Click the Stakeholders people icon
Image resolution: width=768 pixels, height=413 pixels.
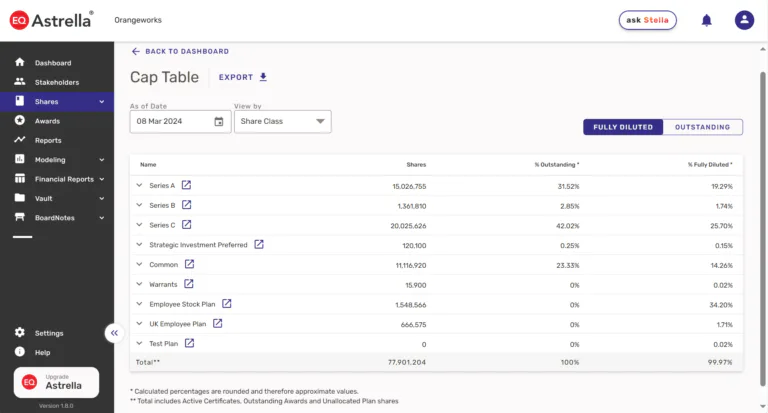(20, 81)
